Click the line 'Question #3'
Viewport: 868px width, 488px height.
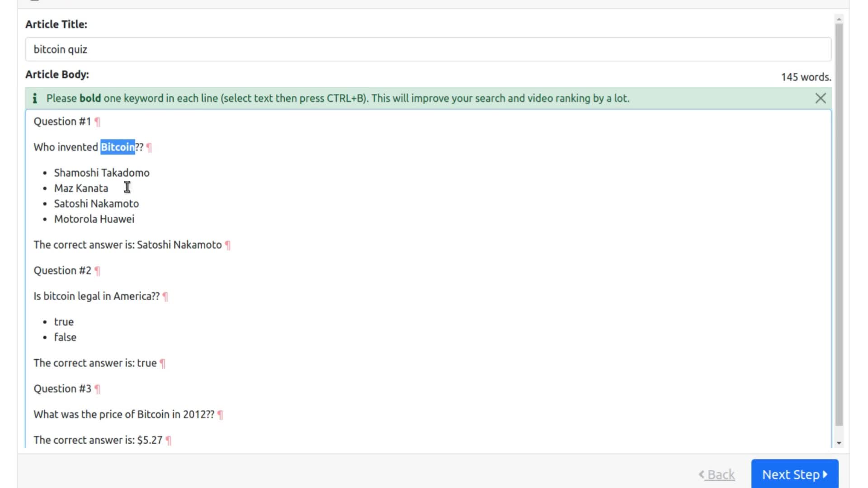(x=62, y=389)
